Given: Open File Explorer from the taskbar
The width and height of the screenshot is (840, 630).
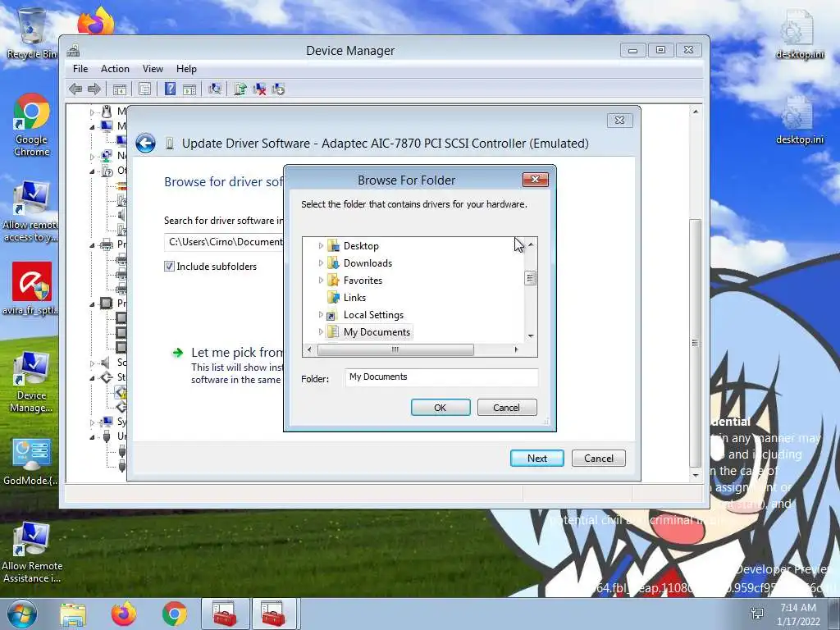Looking at the screenshot, I should pos(73,614).
